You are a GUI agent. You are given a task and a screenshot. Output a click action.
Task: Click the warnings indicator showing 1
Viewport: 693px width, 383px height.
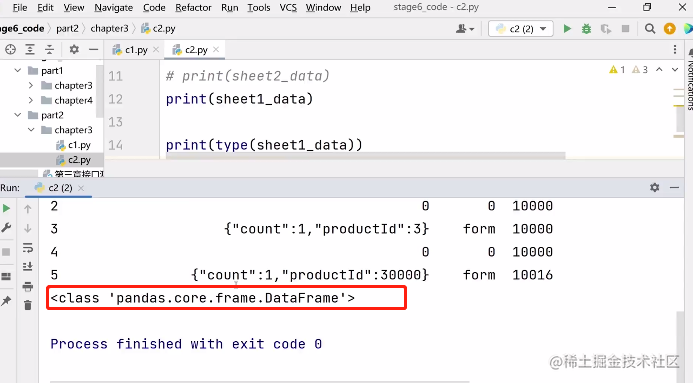click(x=617, y=69)
